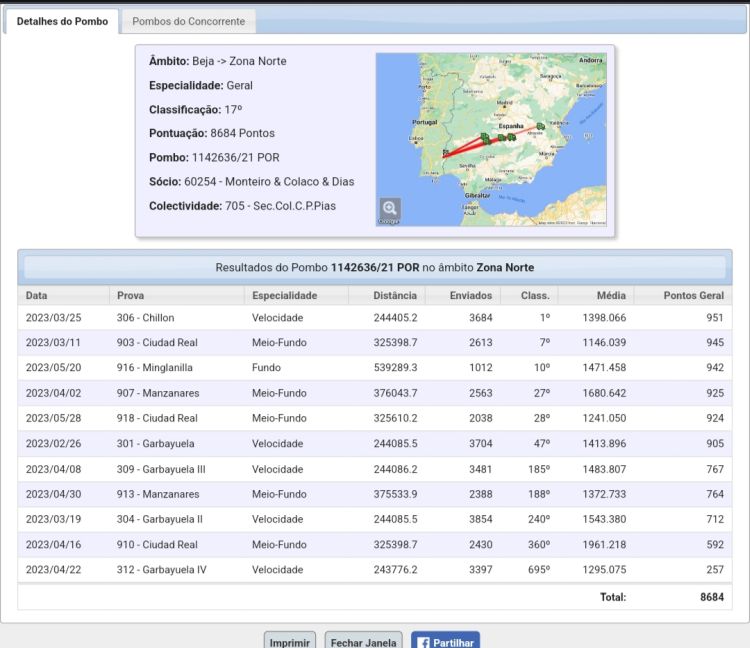Click the Média column header
750x648 pixels.
612,296
